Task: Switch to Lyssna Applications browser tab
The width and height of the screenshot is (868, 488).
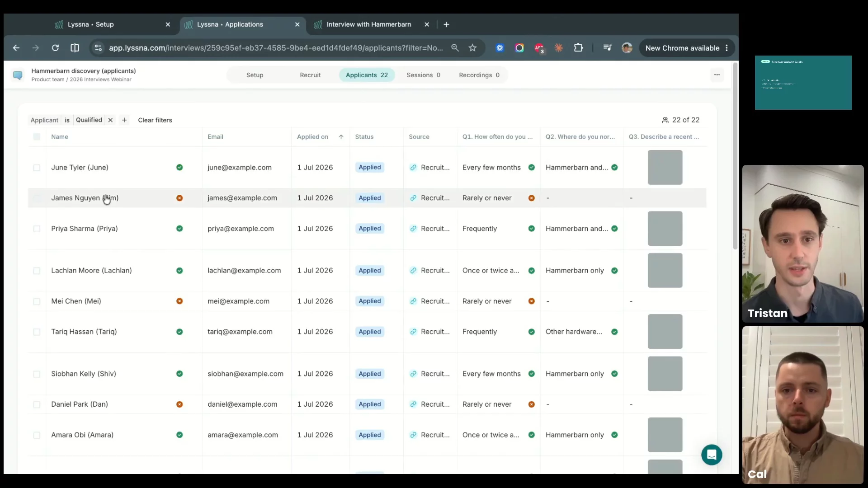Action: [243, 24]
